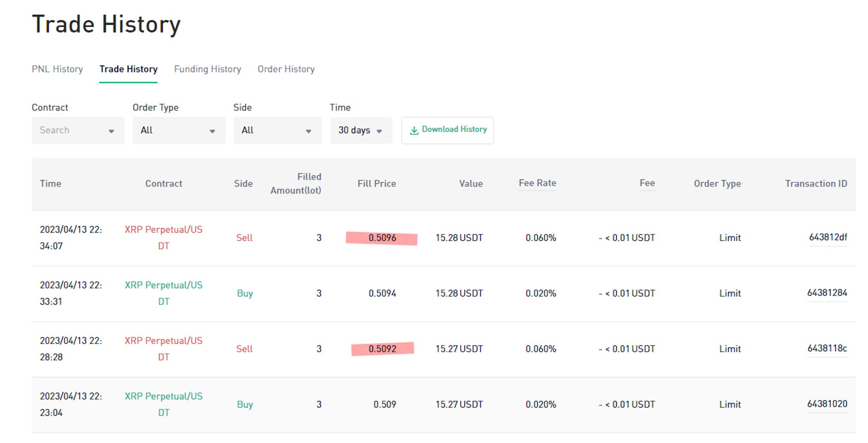868x443 pixels.
Task: Click transaction ID 64381284
Action: [827, 293]
